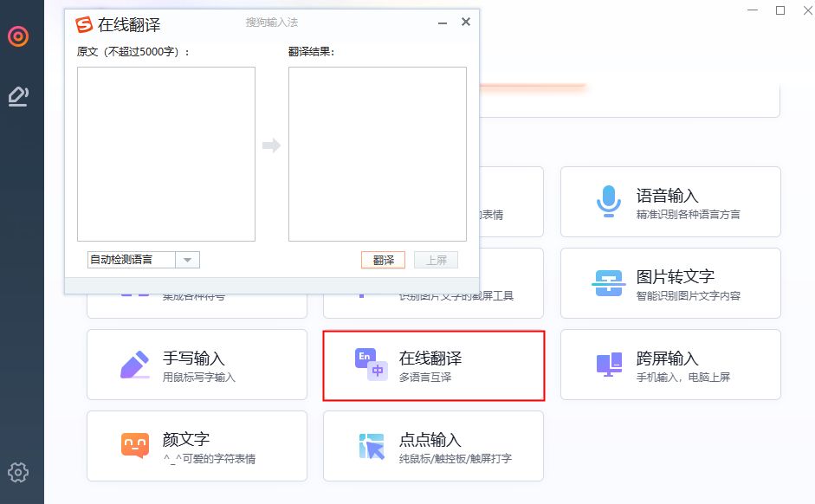The height and width of the screenshot is (504, 815).
Task: Open the 跨屏输入 card
Action: pos(670,365)
